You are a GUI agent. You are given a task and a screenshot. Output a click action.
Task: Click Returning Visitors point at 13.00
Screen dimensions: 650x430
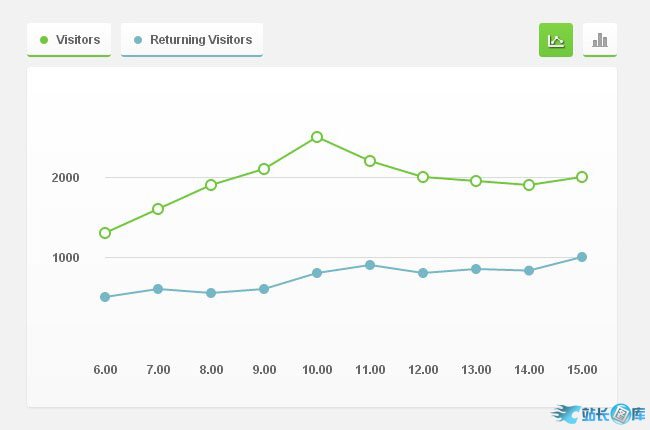(476, 269)
